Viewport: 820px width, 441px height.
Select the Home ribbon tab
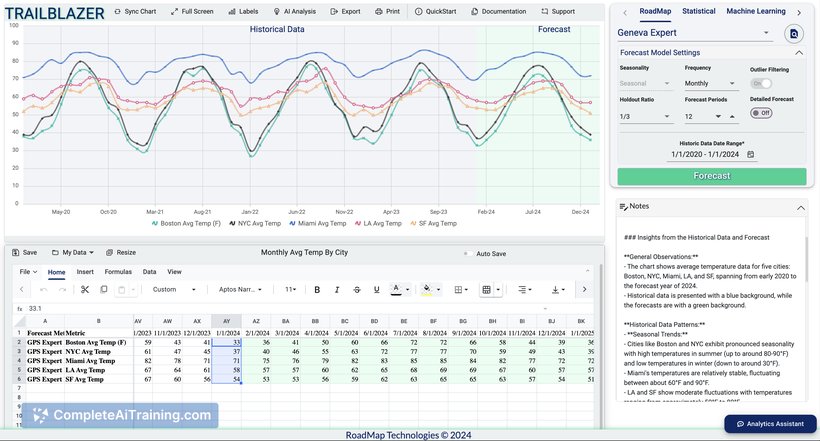point(56,272)
